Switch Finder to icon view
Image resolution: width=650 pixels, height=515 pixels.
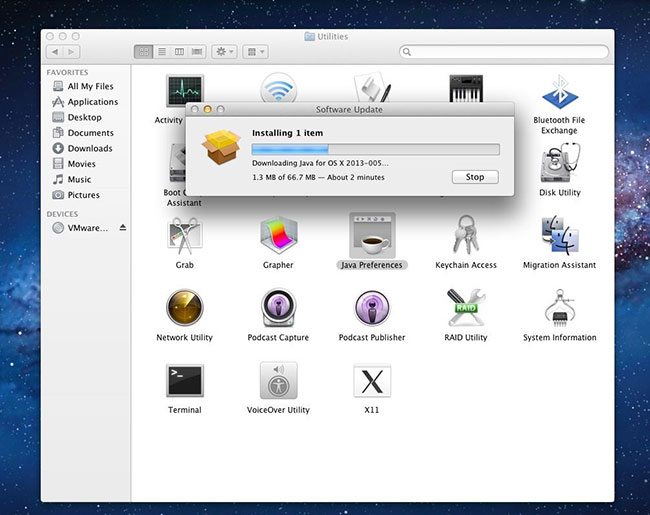(143, 52)
